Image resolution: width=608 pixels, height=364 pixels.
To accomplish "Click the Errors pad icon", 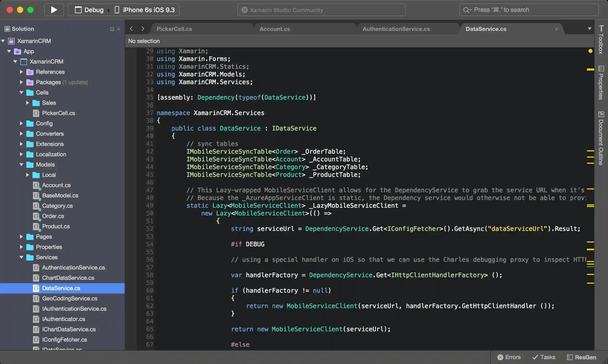I will tap(500, 357).
